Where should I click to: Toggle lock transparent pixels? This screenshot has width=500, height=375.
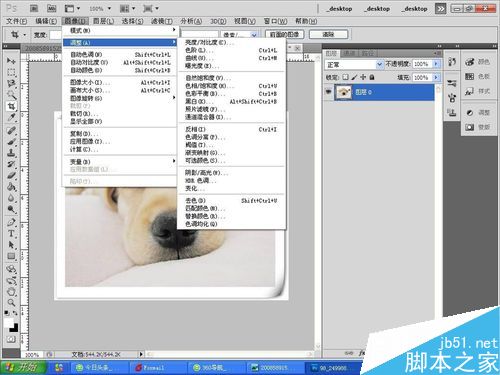click(x=346, y=77)
